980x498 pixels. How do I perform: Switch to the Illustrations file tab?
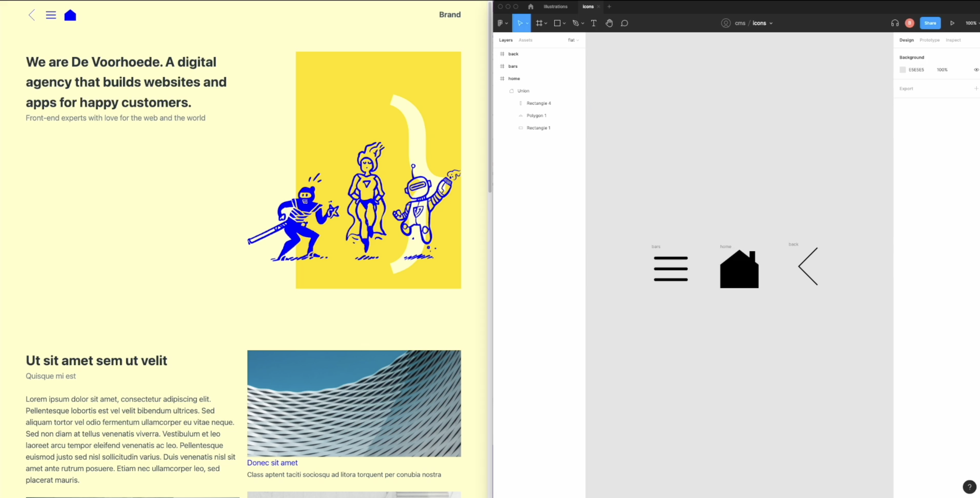(555, 6)
